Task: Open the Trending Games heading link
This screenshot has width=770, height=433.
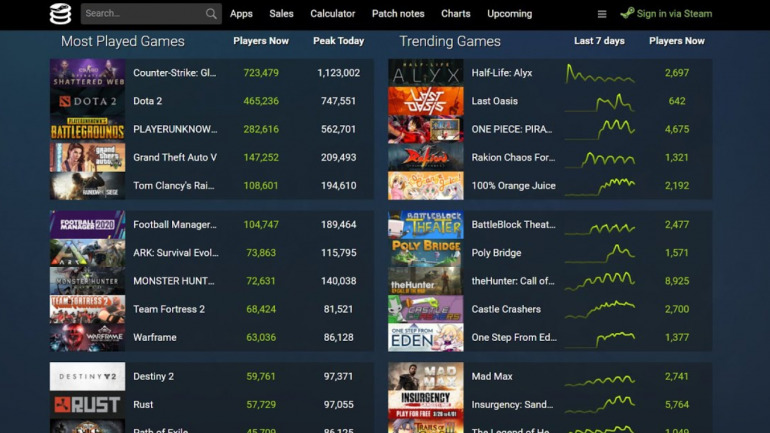Action: [x=450, y=41]
